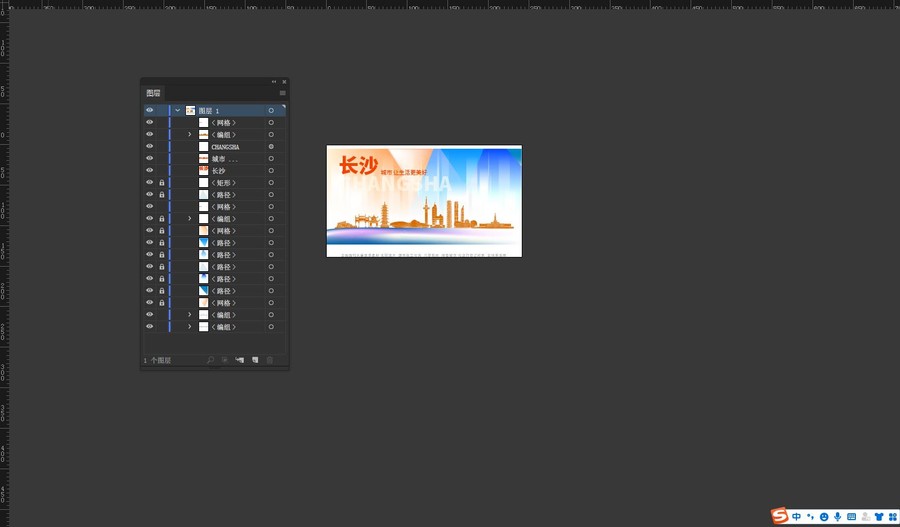Select the <矩形> layer row

214,183
